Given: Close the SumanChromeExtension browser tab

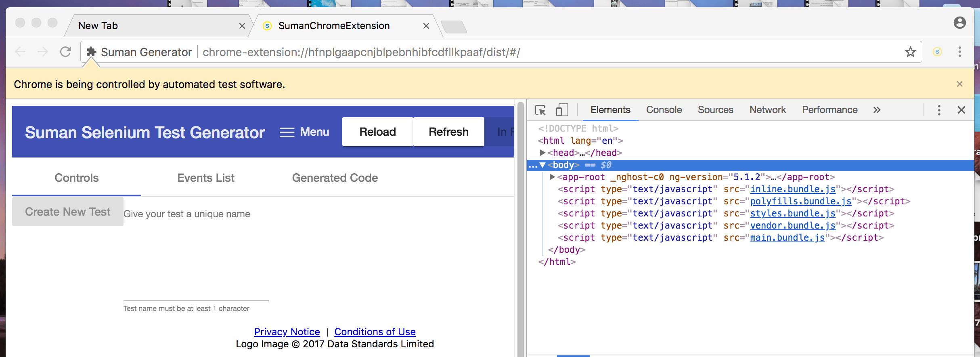Looking at the screenshot, I should coord(426,26).
